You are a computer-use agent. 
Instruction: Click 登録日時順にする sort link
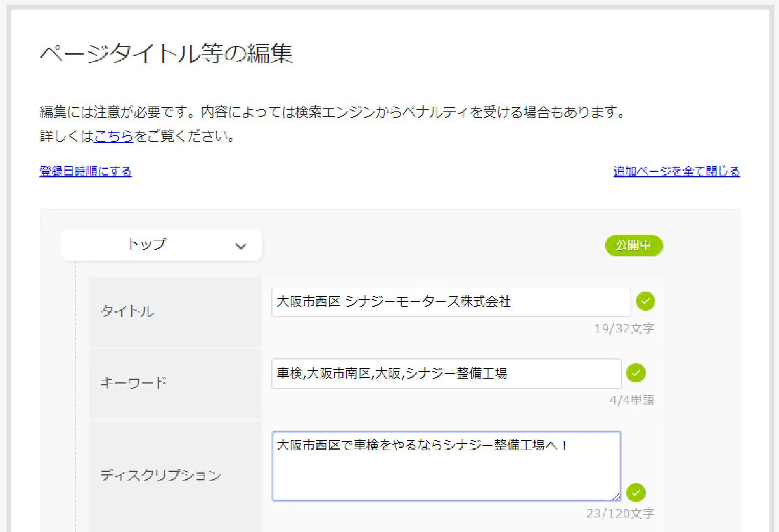click(x=86, y=171)
